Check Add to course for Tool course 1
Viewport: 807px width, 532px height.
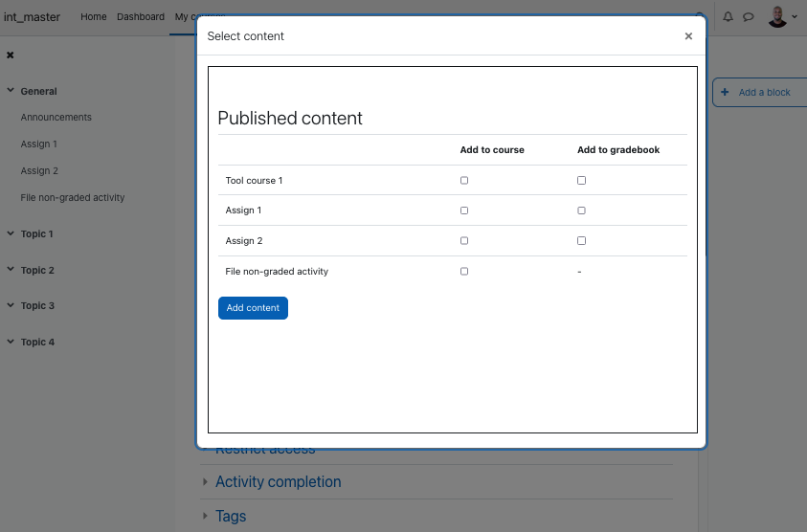click(x=464, y=181)
